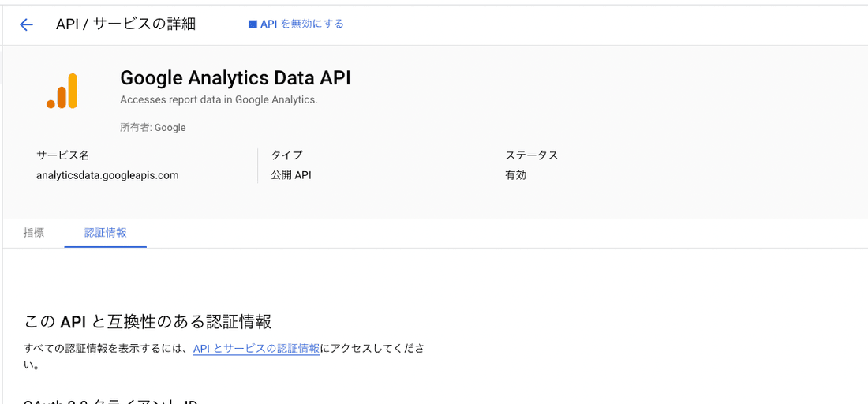
Task: Select the 認証情報 tab
Action: (105, 233)
